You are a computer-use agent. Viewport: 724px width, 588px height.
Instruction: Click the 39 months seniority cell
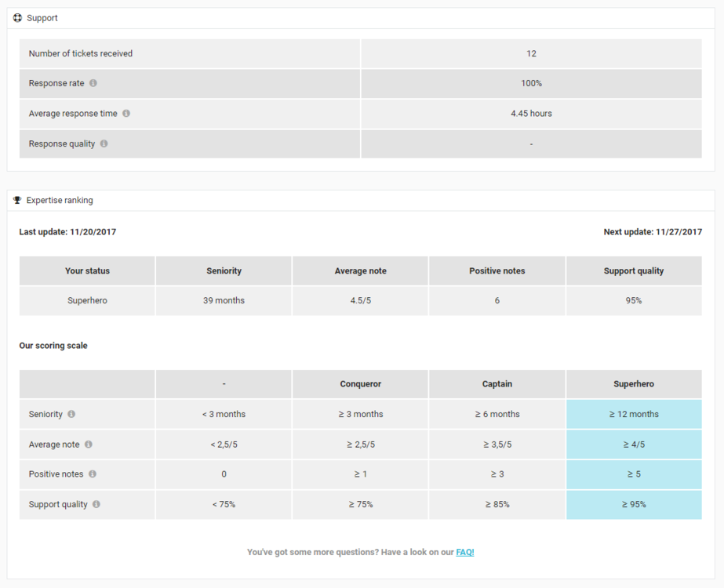pyautogui.click(x=224, y=300)
